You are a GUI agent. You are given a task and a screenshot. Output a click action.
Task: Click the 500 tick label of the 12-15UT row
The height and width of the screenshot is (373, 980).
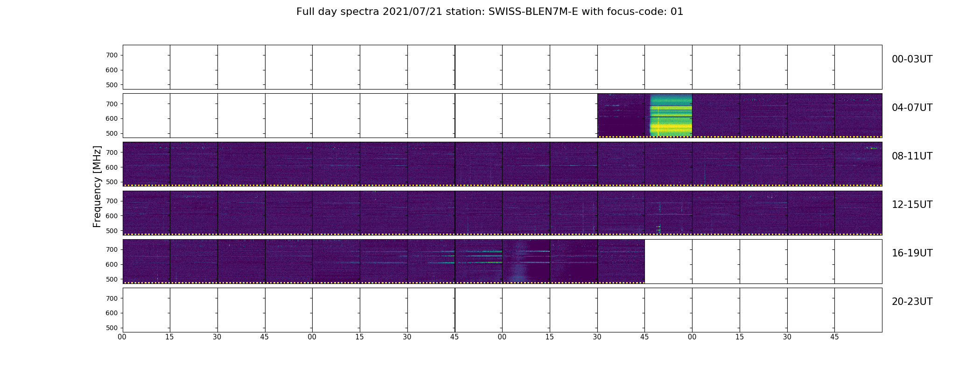click(112, 231)
